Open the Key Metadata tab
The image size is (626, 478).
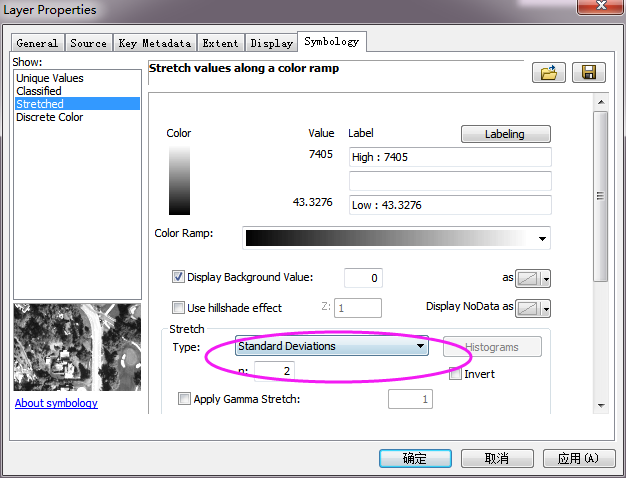pyautogui.click(x=155, y=43)
